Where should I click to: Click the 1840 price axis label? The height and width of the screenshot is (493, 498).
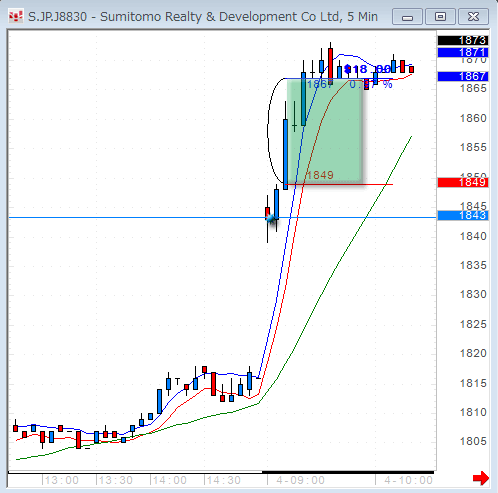(473, 236)
